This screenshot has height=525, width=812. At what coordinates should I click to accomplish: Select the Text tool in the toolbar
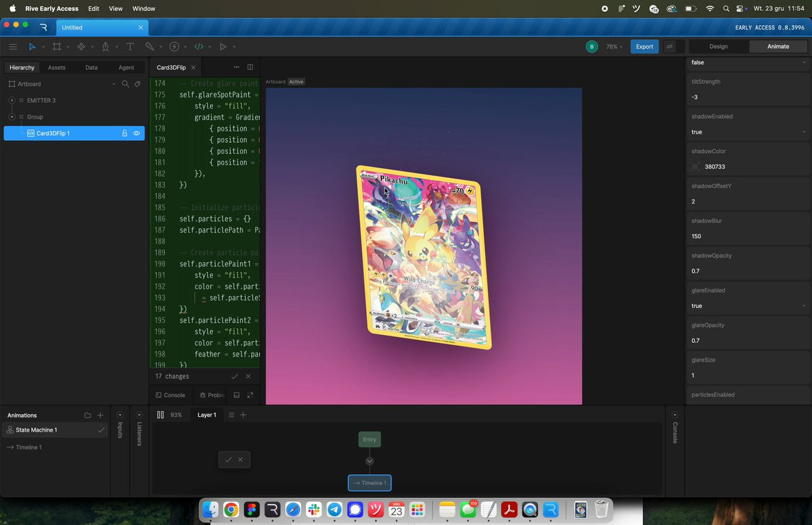pos(130,47)
